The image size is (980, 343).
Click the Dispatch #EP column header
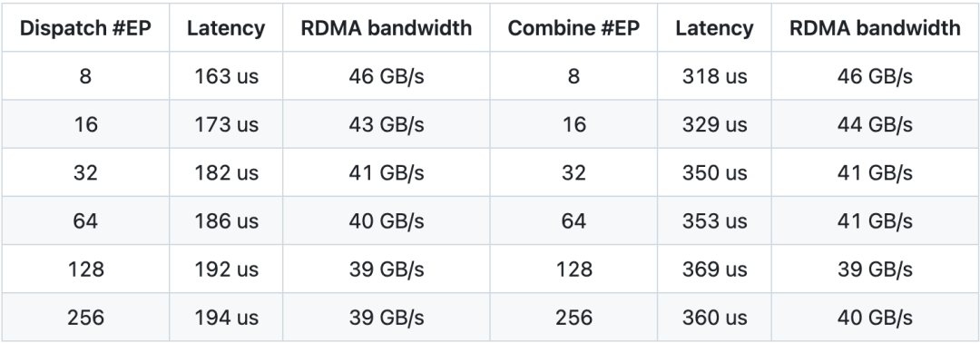pos(85,28)
